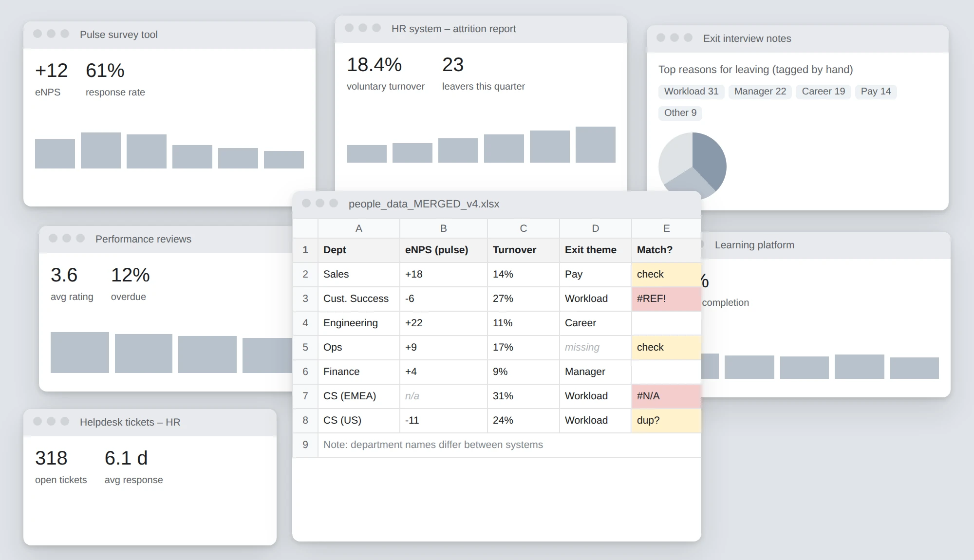The width and height of the screenshot is (974, 560).
Task: Select column D header in the spreadsheet
Action: [x=595, y=228]
